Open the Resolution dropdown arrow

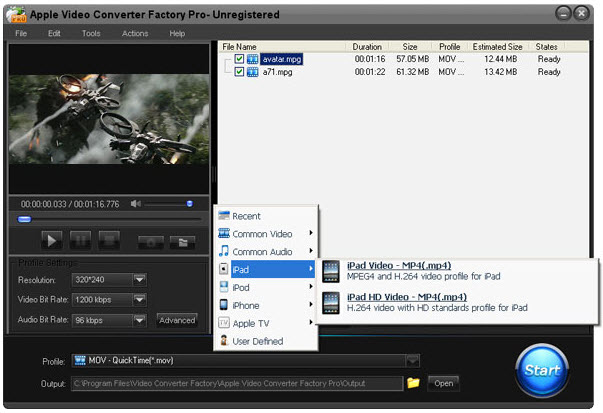coord(139,280)
